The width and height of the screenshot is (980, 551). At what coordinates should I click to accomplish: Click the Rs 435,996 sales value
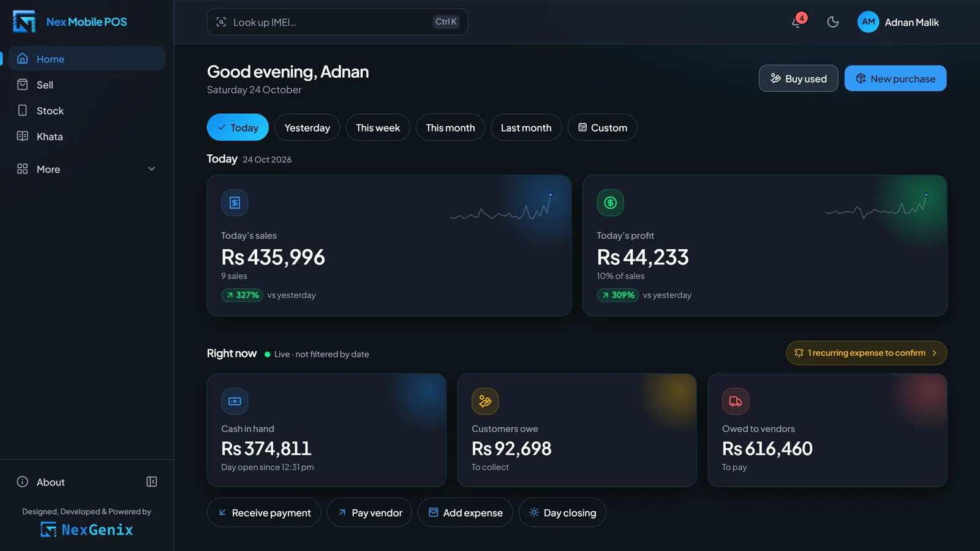[273, 257]
